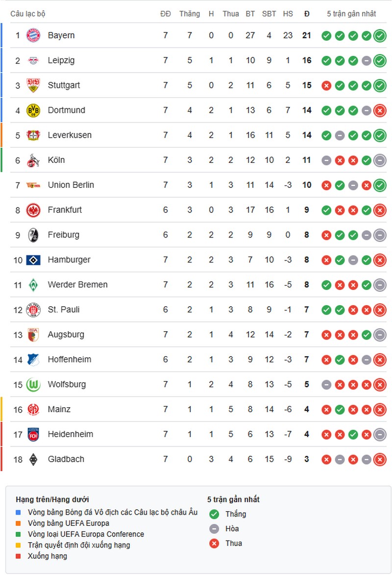Click the Leipzig club logo
Viewport: 392px width, 575px height.
(x=33, y=60)
